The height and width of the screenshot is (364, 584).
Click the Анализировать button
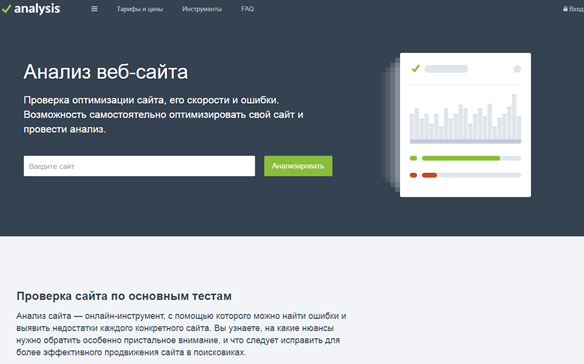298,166
